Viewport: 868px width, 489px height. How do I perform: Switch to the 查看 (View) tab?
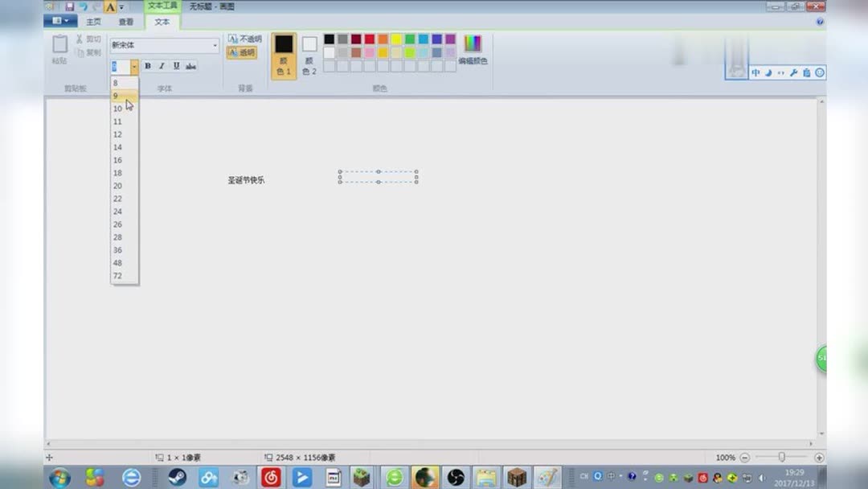(125, 22)
